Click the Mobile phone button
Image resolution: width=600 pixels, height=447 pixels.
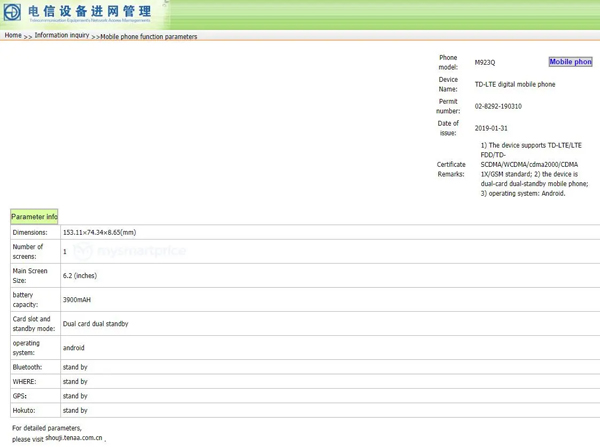pos(570,62)
